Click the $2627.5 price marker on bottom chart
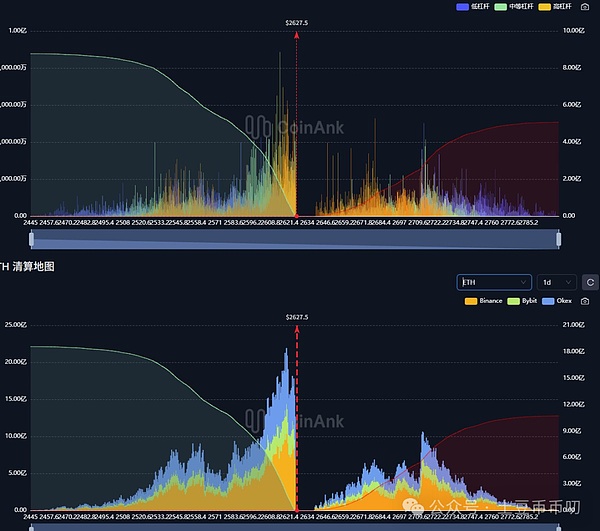600x531 pixels. 296,316
